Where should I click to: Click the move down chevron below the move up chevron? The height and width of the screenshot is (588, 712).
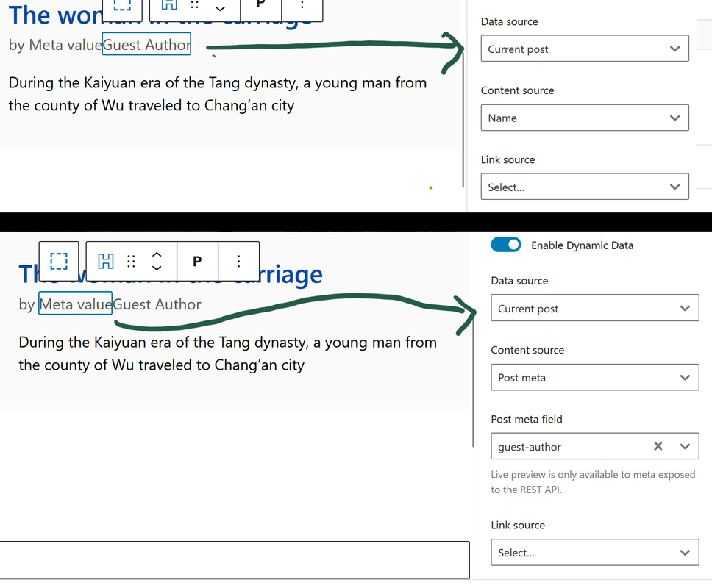(157, 268)
